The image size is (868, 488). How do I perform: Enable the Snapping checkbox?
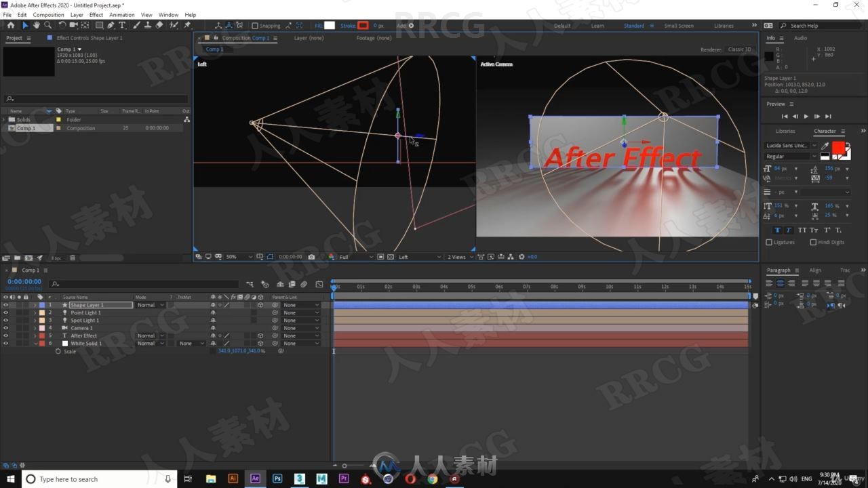pyautogui.click(x=255, y=26)
